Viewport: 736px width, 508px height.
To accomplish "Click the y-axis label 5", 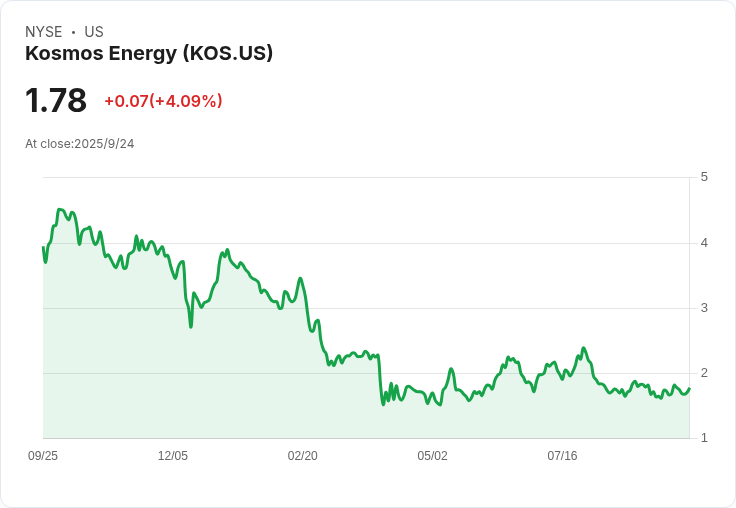I will tap(704, 177).
